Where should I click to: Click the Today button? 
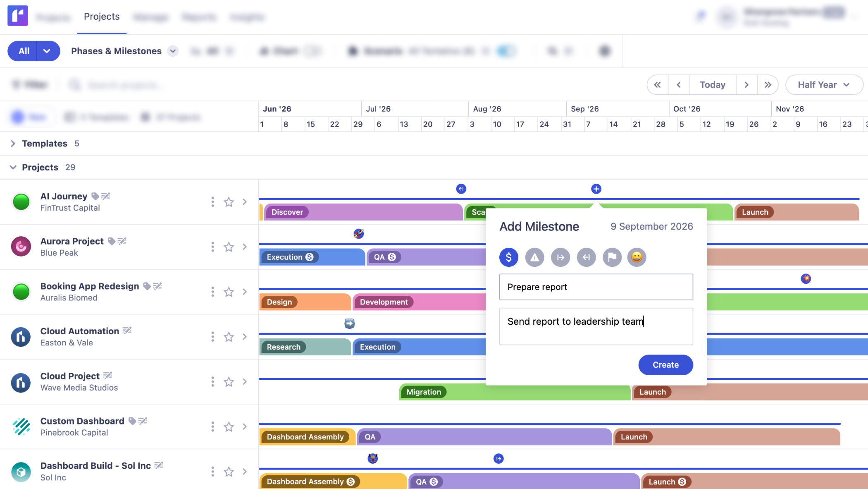click(713, 85)
